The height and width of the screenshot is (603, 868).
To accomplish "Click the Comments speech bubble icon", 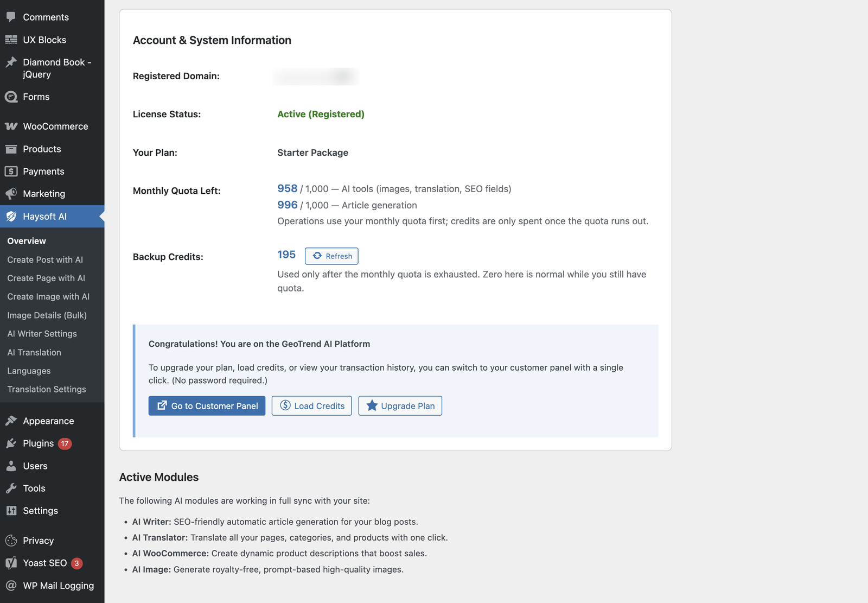I will tap(11, 17).
